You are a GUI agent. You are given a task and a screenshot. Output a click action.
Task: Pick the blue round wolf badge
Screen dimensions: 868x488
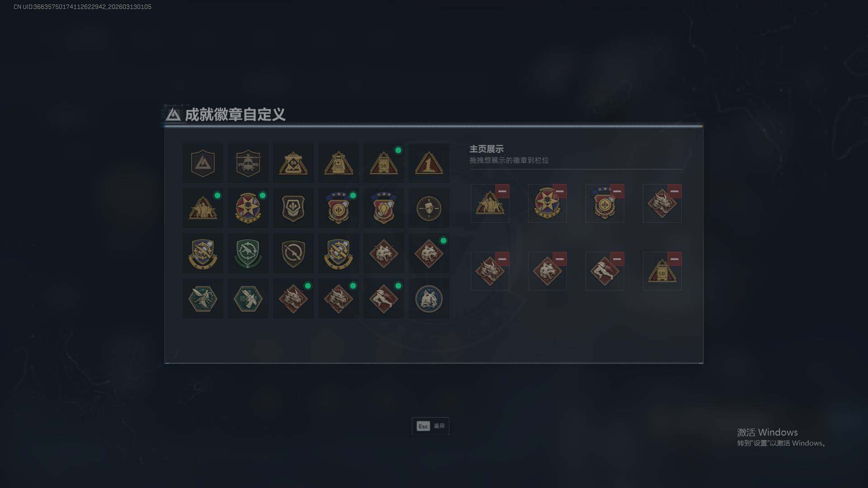429,299
